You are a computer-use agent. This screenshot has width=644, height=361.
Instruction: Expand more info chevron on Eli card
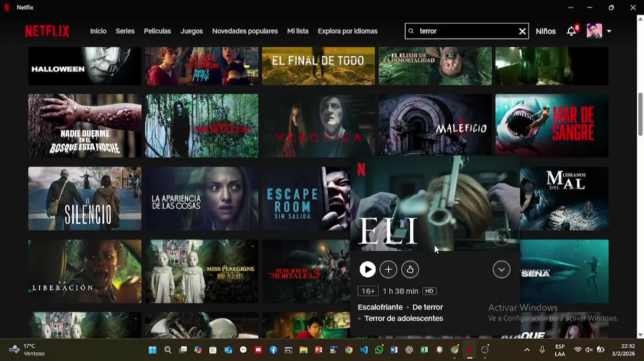[x=501, y=270]
